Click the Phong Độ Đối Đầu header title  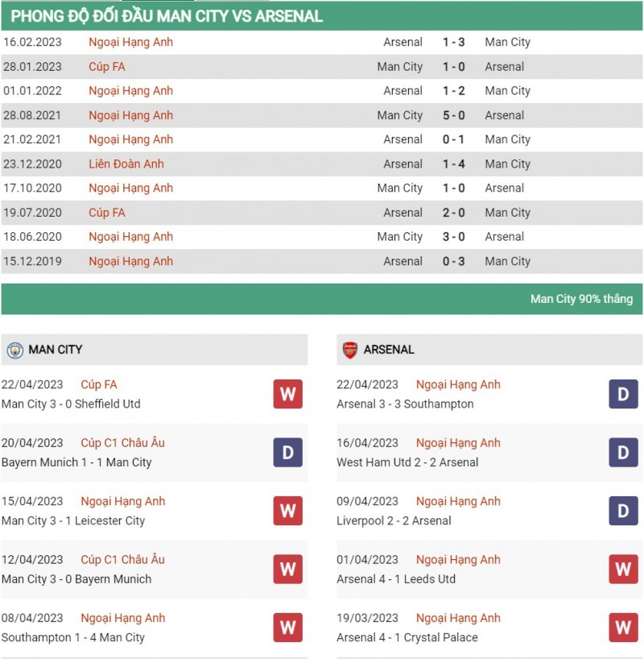[x=167, y=16]
